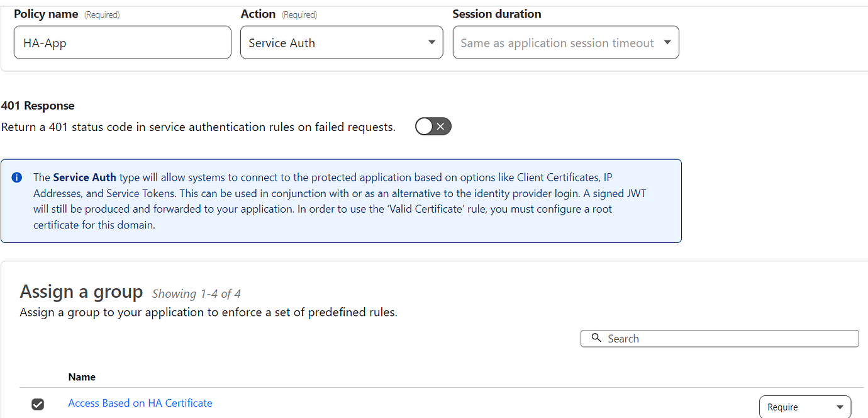
Task: Click the Name column header
Action: click(x=82, y=377)
